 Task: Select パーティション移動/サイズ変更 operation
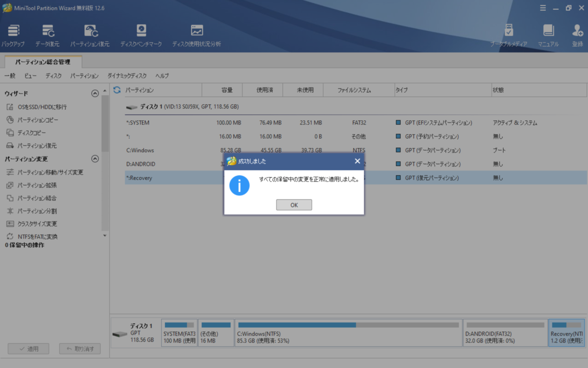coord(45,172)
